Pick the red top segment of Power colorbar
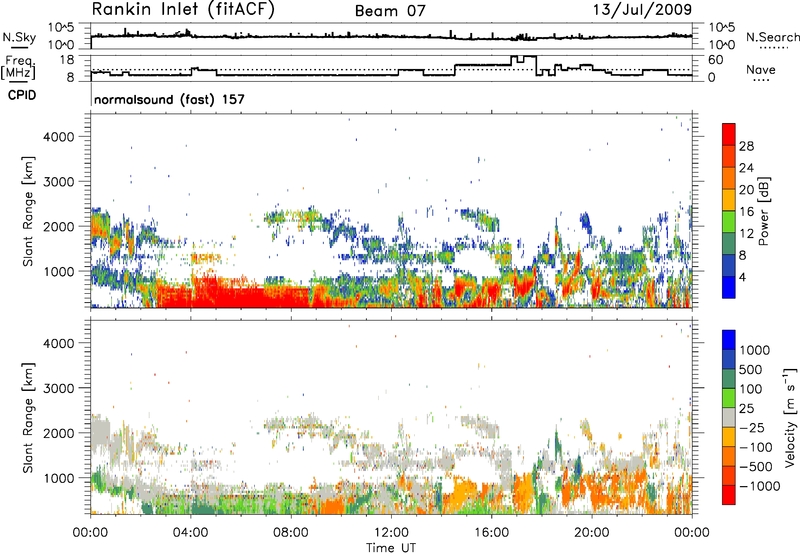The width and height of the screenshot is (800, 554). (x=729, y=135)
